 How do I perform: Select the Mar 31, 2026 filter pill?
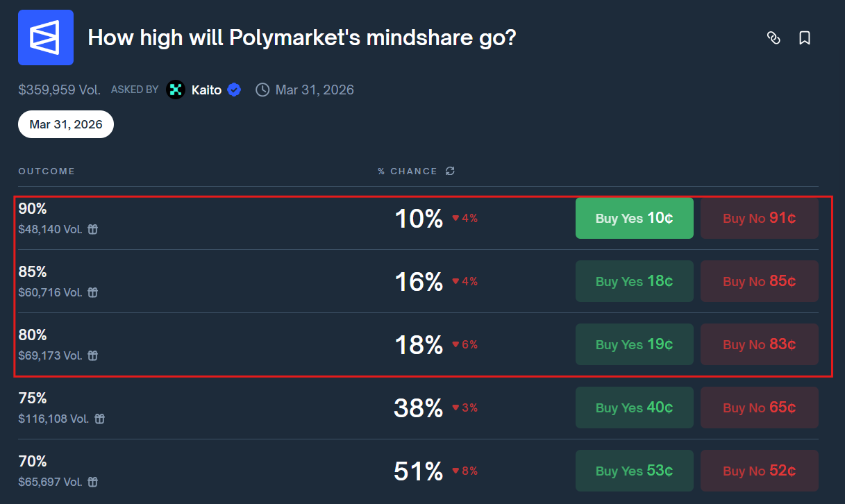click(x=65, y=124)
